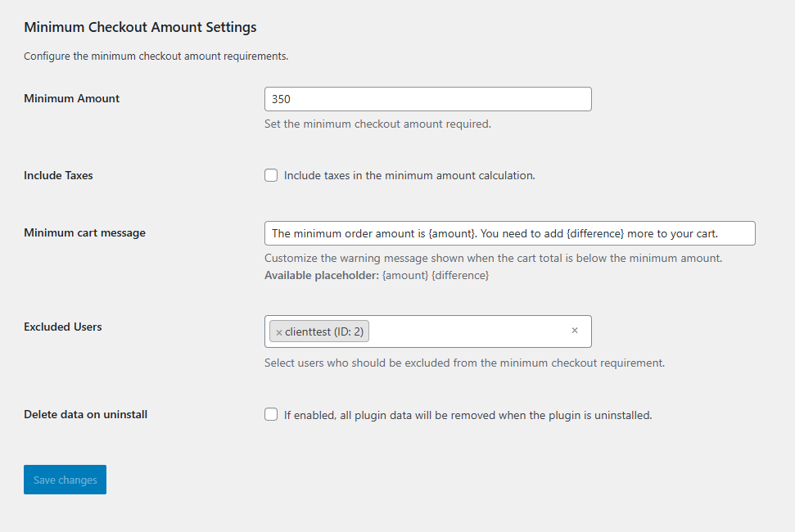The width and height of the screenshot is (795, 532).
Task: Click the Minimum Checkout Amount Settings heading
Action: (x=140, y=27)
